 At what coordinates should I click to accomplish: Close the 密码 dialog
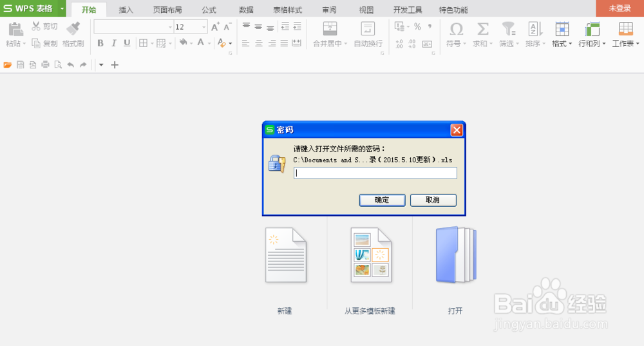(457, 130)
